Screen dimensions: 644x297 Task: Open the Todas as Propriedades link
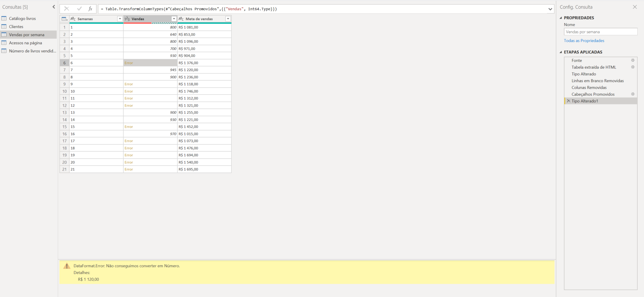coord(584,41)
